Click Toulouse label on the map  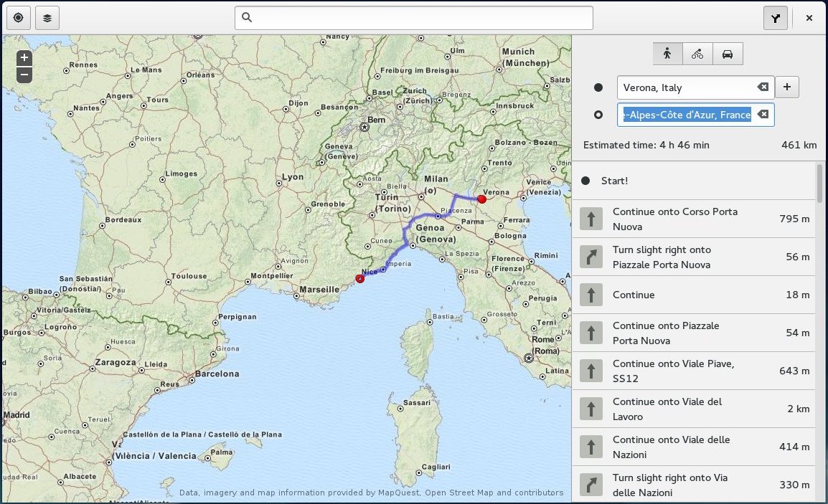tap(189, 276)
